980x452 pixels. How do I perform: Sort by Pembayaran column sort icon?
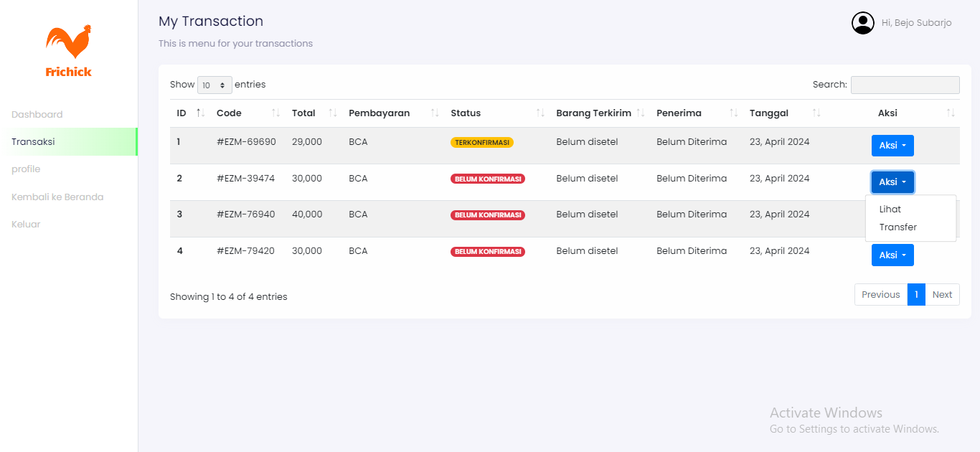(435, 113)
